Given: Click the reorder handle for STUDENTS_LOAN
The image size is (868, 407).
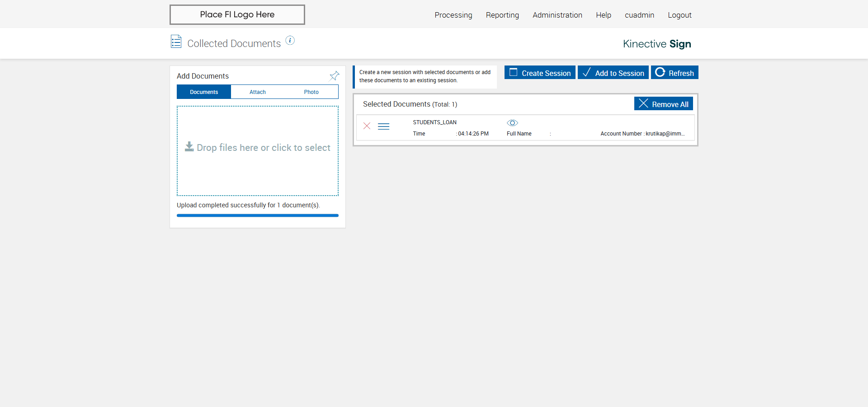Looking at the screenshot, I should point(383,126).
